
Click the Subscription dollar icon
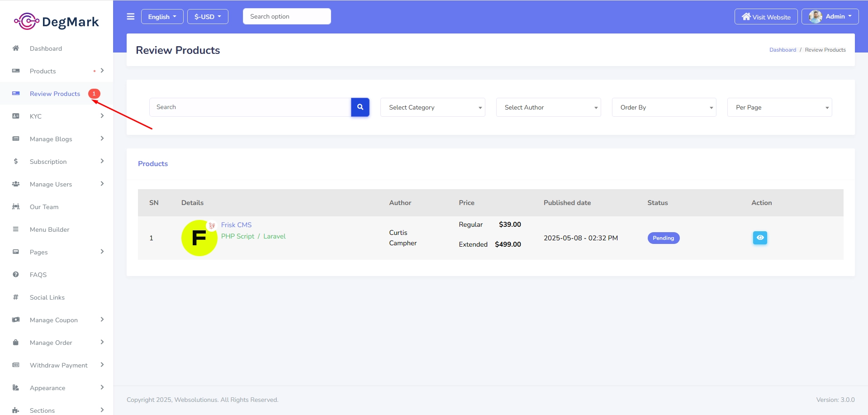[16, 161]
